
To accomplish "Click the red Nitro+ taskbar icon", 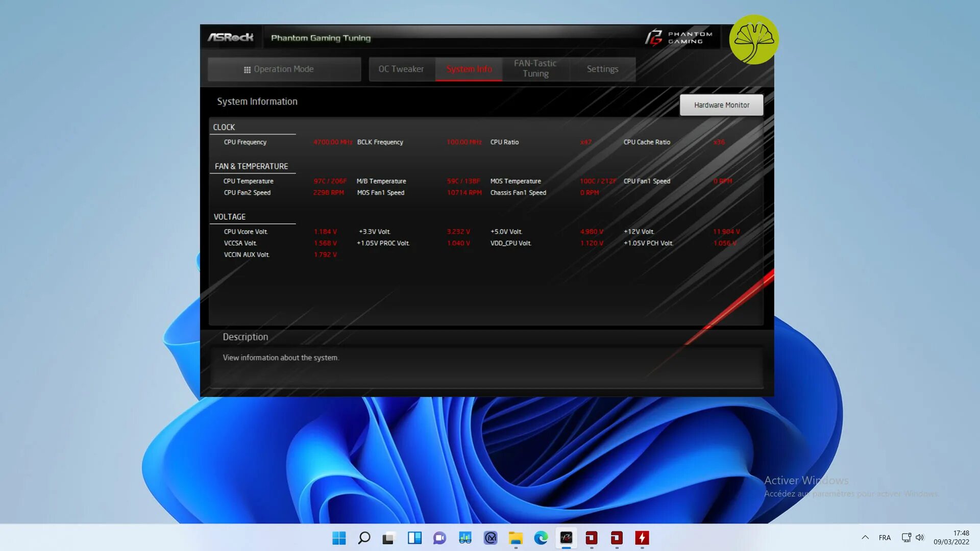I will coord(642,538).
